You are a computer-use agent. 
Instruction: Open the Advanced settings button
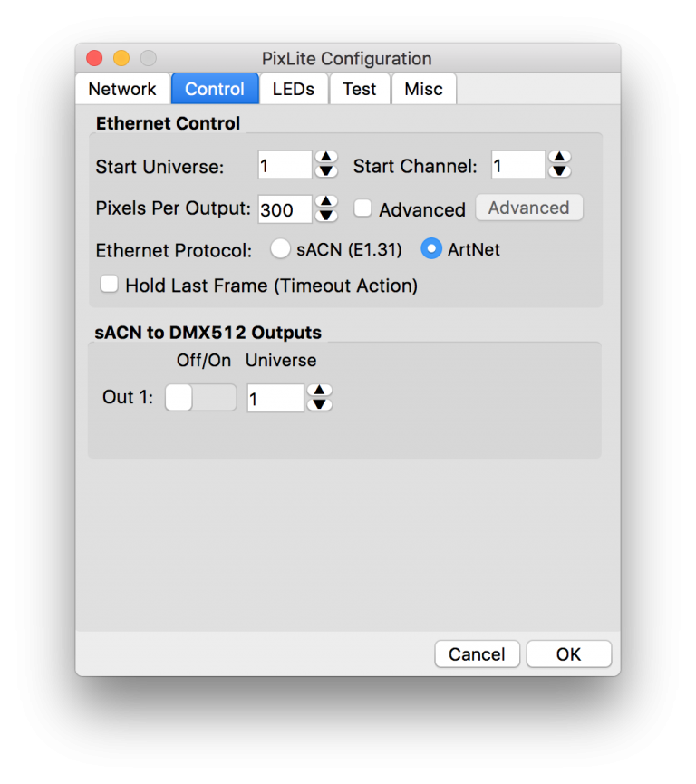[529, 208]
